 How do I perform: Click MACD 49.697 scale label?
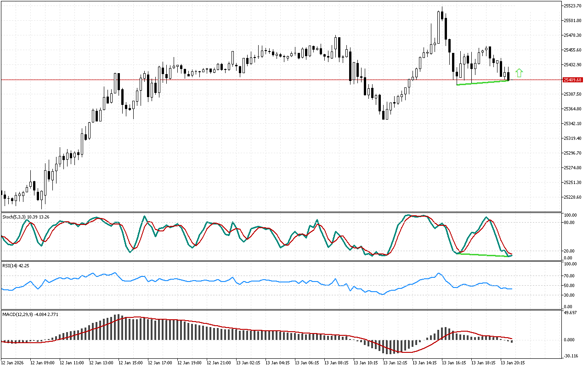571,313
